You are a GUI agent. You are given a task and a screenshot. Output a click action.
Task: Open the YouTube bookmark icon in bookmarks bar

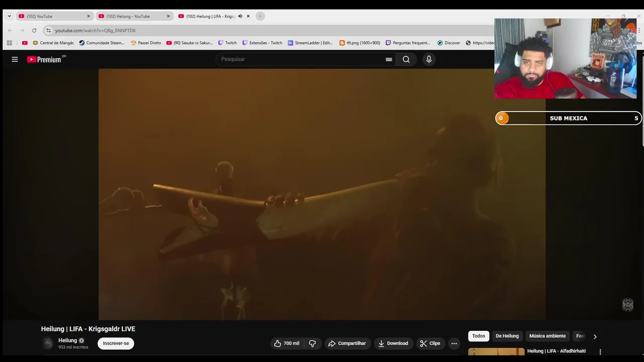click(25, 43)
